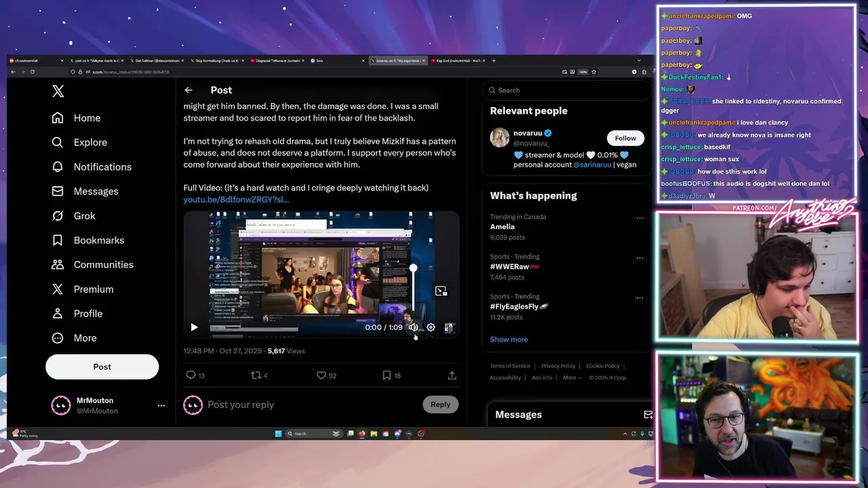
Task: Open Messages in the left sidebar
Action: point(85,191)
